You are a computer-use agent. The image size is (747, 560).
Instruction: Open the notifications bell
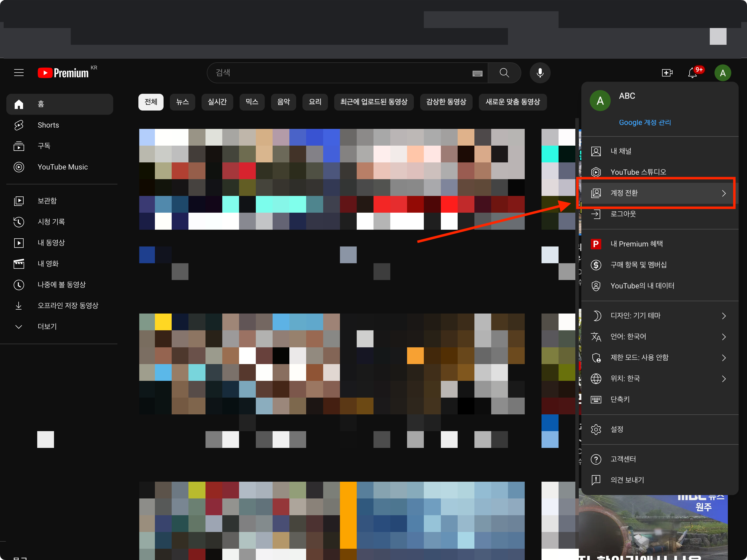coord(692,73)
